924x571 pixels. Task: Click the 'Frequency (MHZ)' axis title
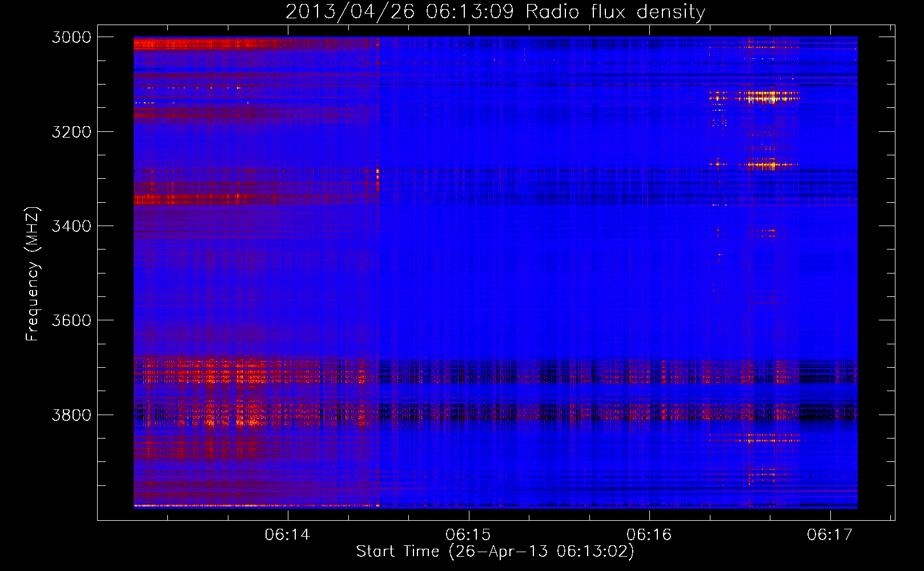click(x=33, y=274)
